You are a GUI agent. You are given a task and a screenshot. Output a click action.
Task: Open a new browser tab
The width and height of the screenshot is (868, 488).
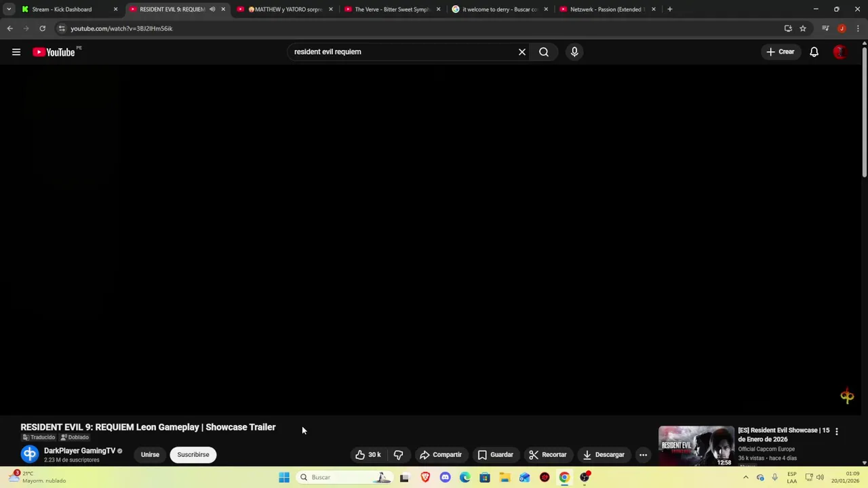coord(669,9)
